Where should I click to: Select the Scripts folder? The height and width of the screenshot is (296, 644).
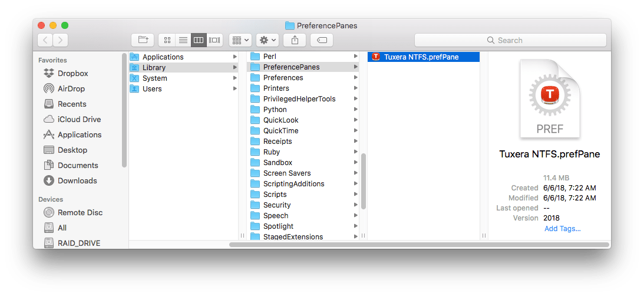point(303,195)
